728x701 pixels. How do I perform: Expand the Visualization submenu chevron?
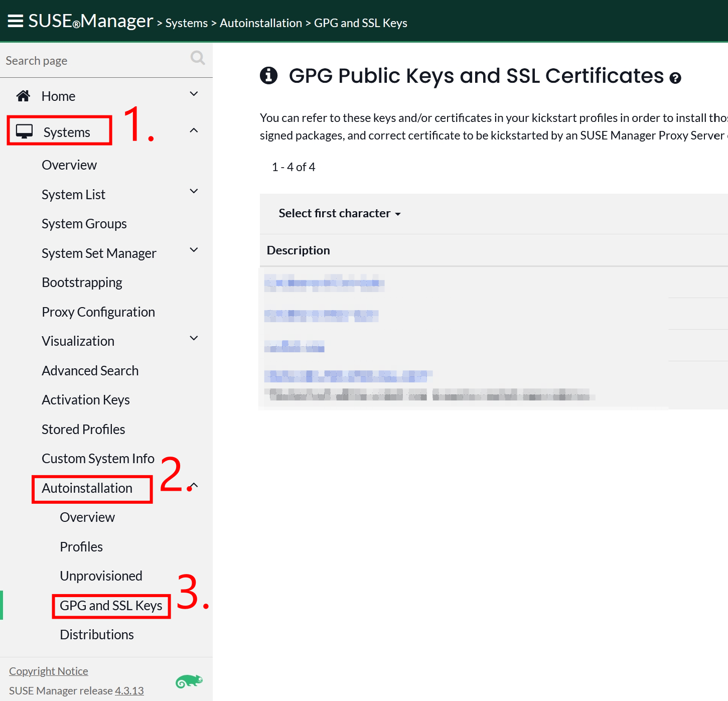pos(194,338)
